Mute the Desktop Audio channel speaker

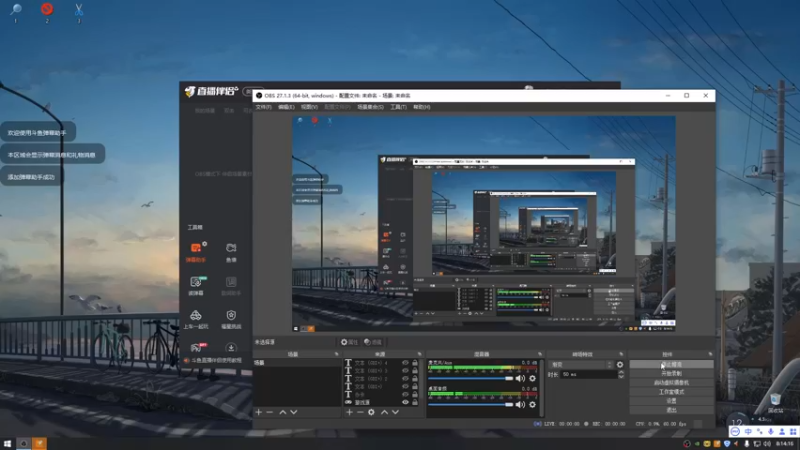click(520, 405)
